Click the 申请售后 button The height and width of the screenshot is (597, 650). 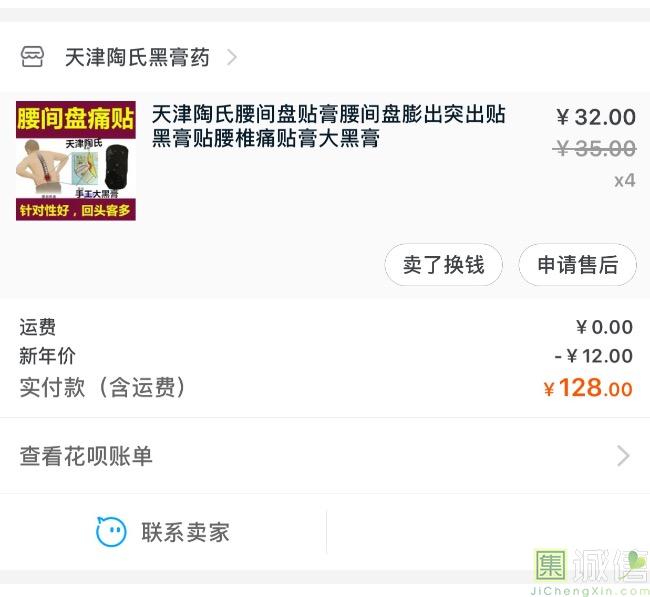pyautogui.click(x=577, y=265)
